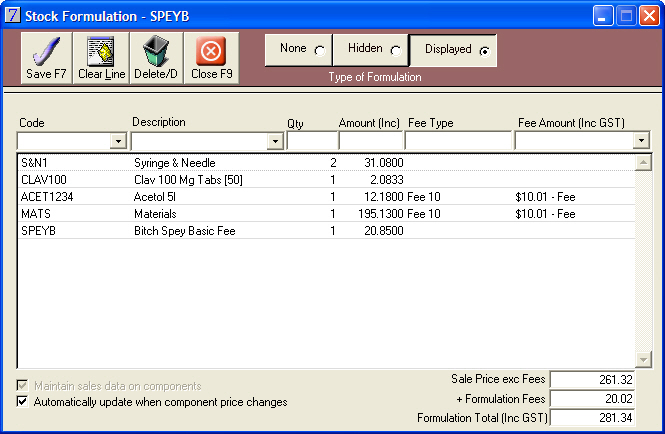Click the 31.0800 amount value

[x=384, y=162]
